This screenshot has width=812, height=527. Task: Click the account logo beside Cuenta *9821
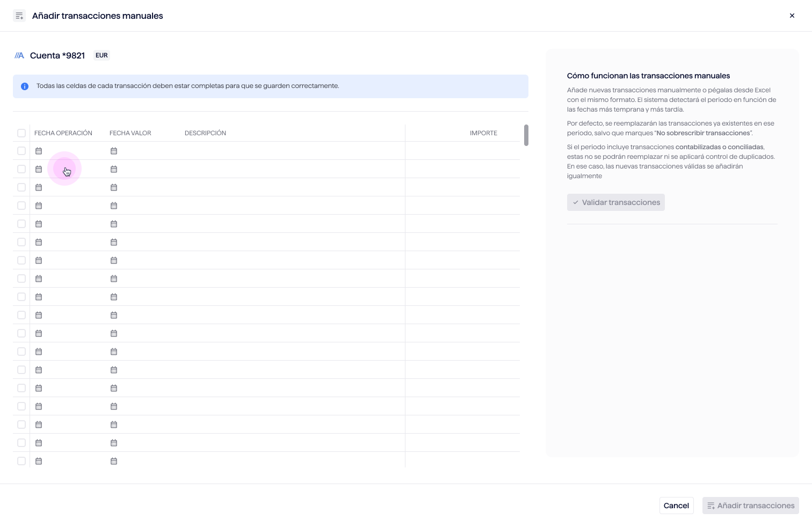(x=19, y=55)
